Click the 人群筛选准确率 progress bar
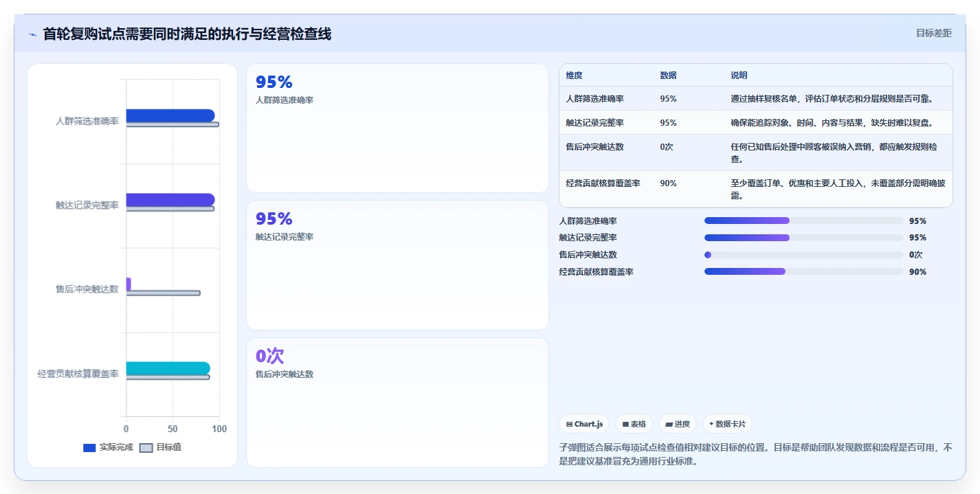The width and height of the screenshot is (980, 494). (x=804, y=221)
